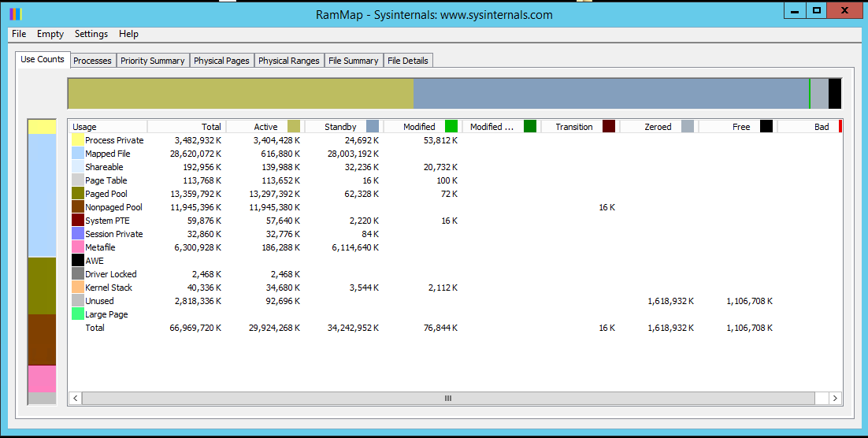Click the 1,618,932 K Zeroed value in Unused row
868x438 pixels.
point(671,301)
